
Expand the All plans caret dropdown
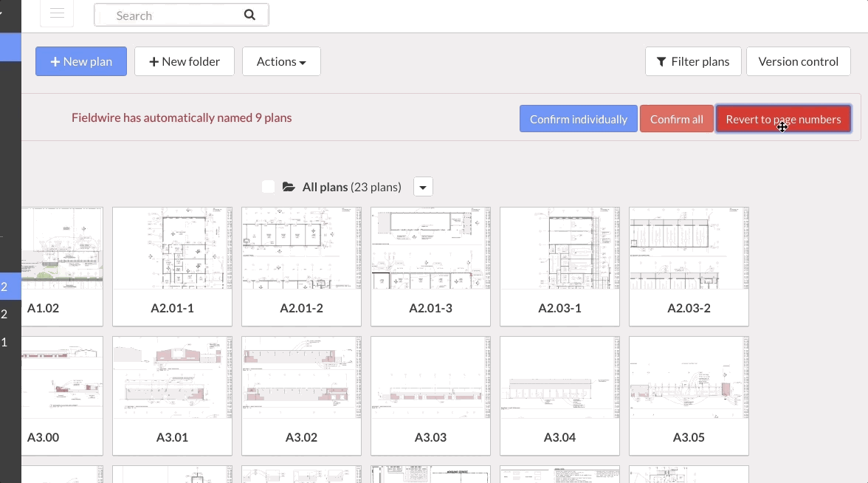point(423,187)
